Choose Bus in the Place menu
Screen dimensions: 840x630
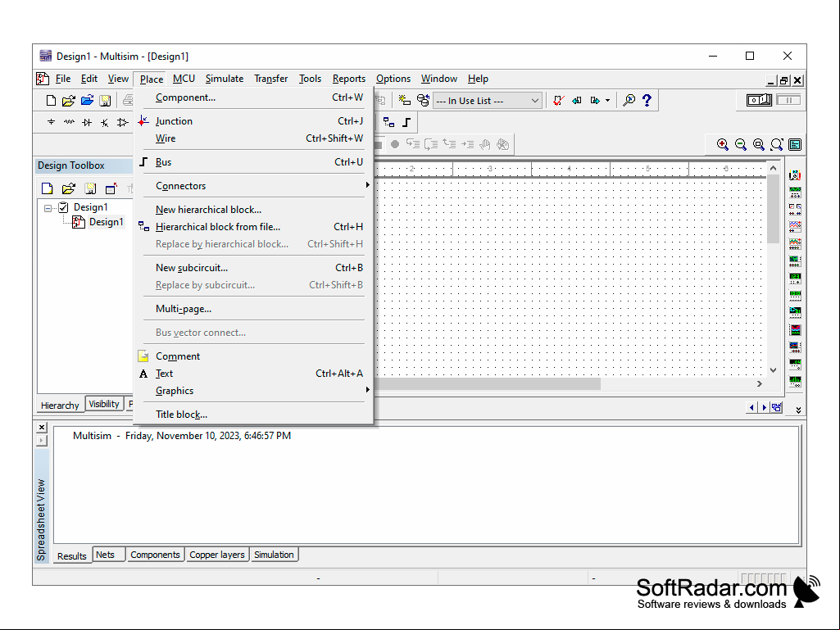[x=255, y=161]
